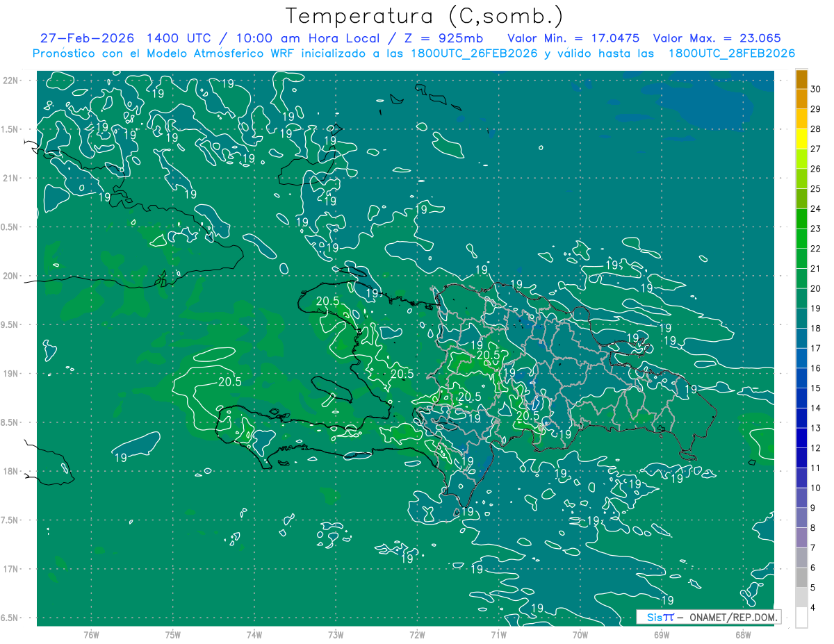Select the valid-until stamp "1800UTC_28FEB2026"
Screen dimensions: 834x644
click(x=731, y=53)
